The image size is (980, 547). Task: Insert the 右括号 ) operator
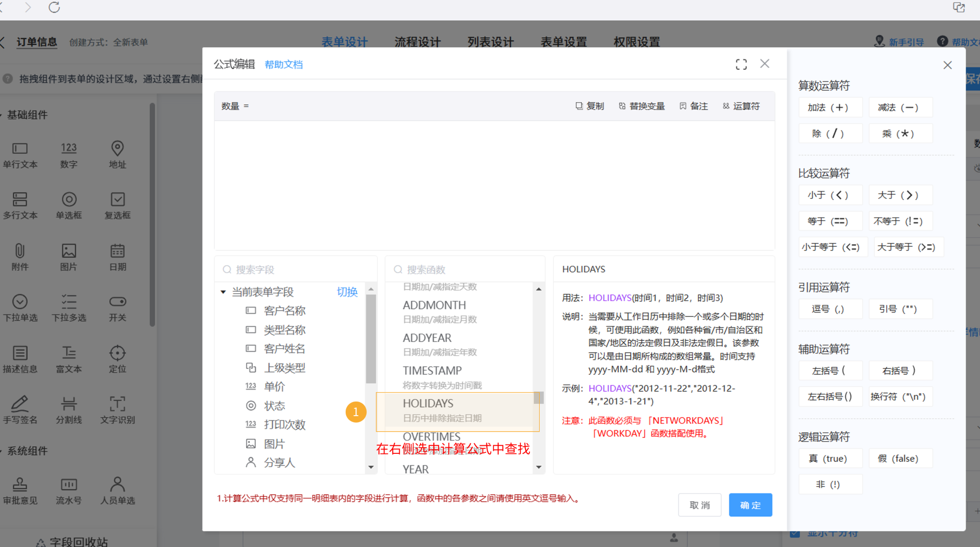coord(900,370)
